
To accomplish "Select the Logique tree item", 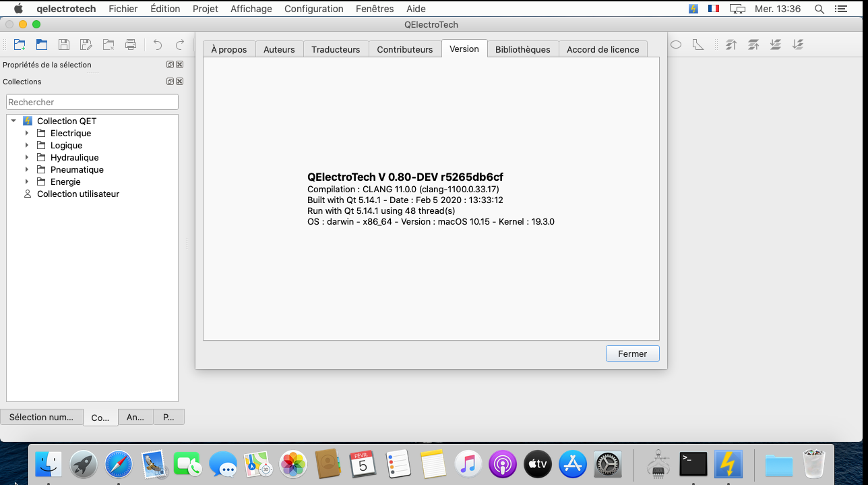I will 67,145.
